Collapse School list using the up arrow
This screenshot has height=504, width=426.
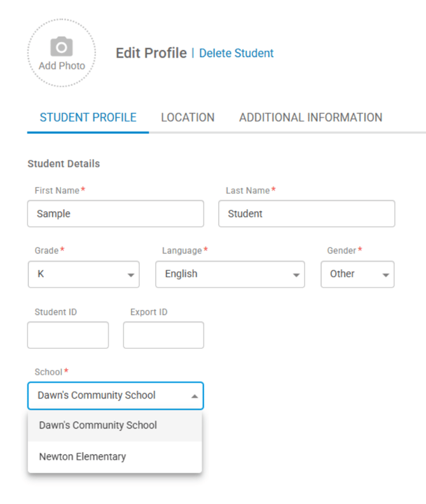click(x=194, y=396)
